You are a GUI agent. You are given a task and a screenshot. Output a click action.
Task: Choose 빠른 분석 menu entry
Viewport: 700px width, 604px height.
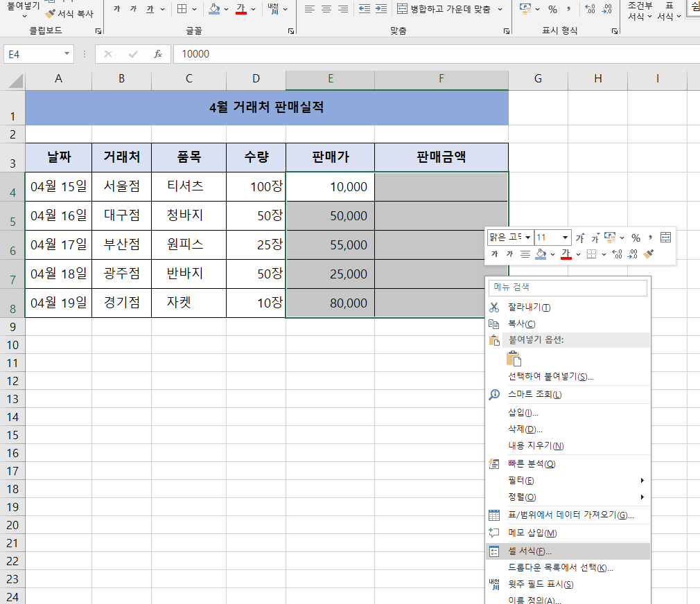(x=568, y=464)
